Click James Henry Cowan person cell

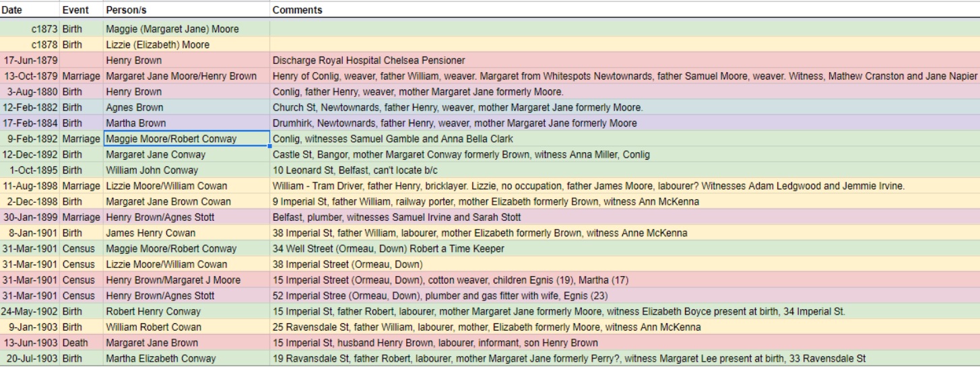[187, 233]
